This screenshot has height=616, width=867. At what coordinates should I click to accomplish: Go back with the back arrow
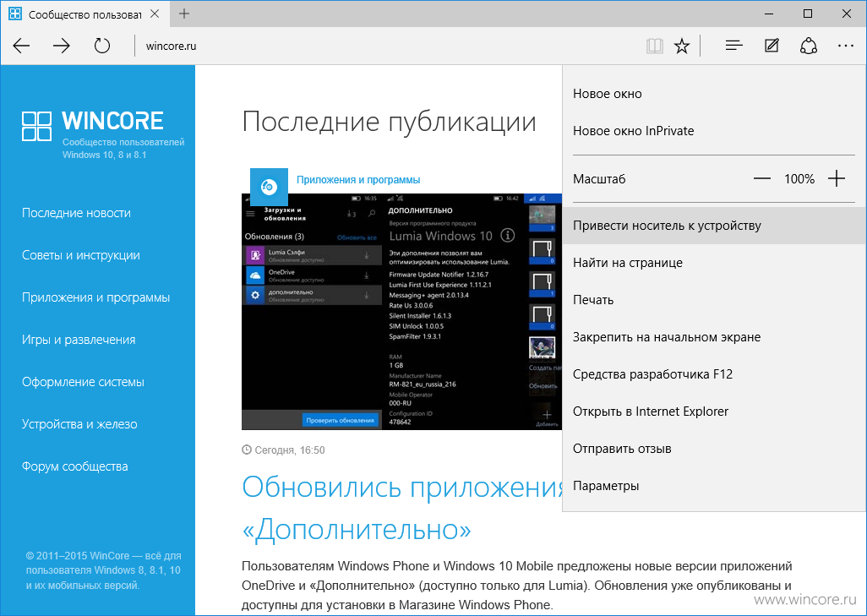click(21, 46)
